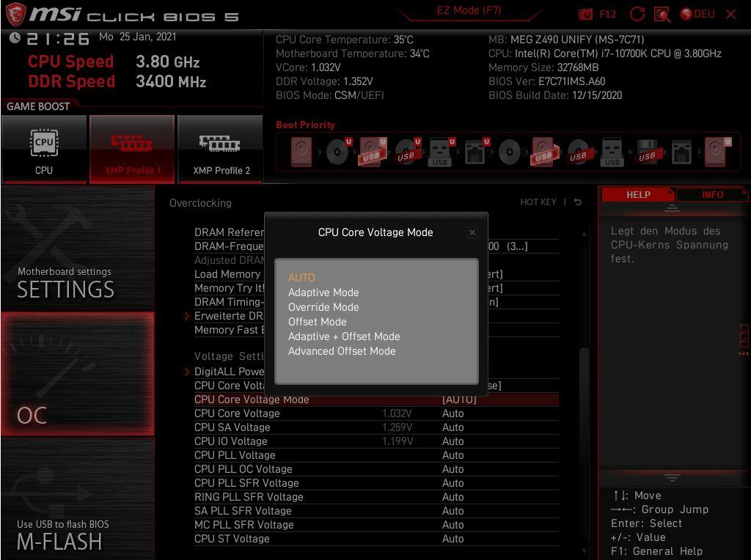Viewport: 751px width, 560px height.
Task: Expand the Erweiterte DRAM submenu arrow
Action: (x=186, y=316)
